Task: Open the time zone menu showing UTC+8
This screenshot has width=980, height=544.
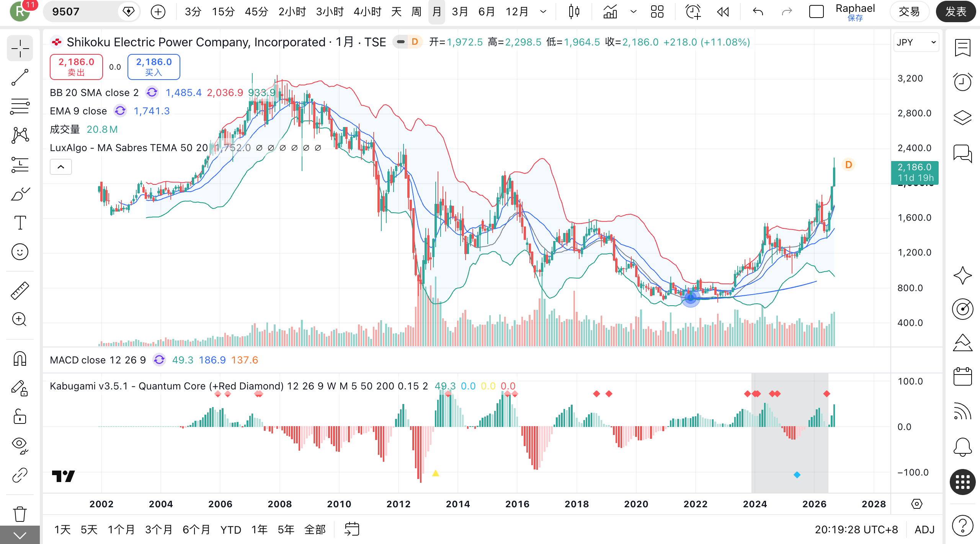Action: 856,529
